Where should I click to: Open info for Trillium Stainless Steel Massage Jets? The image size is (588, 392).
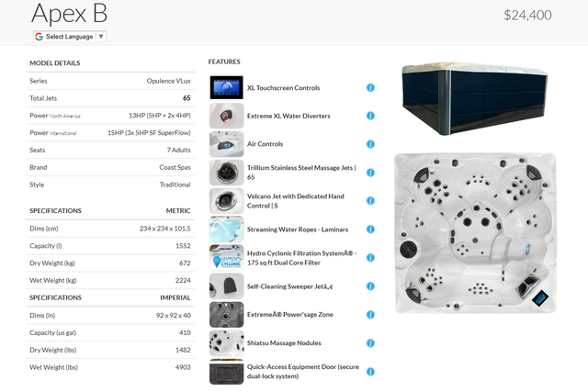coord(370,173)
